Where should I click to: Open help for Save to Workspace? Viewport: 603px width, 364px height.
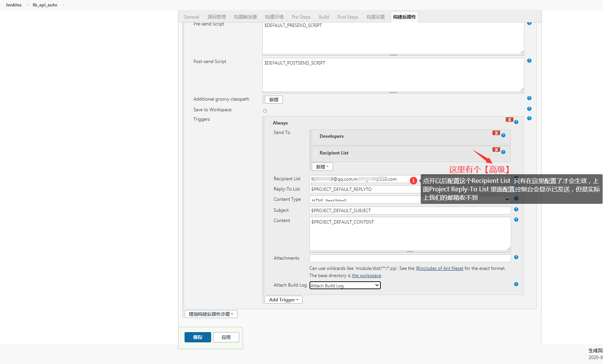point(529,109)
